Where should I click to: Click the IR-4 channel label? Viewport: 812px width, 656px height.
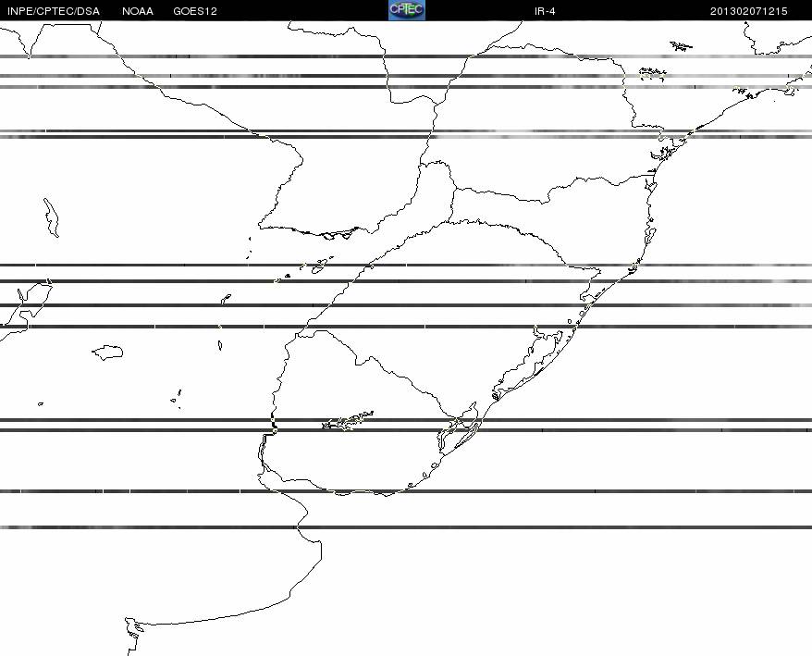click(x=545, y=11)
